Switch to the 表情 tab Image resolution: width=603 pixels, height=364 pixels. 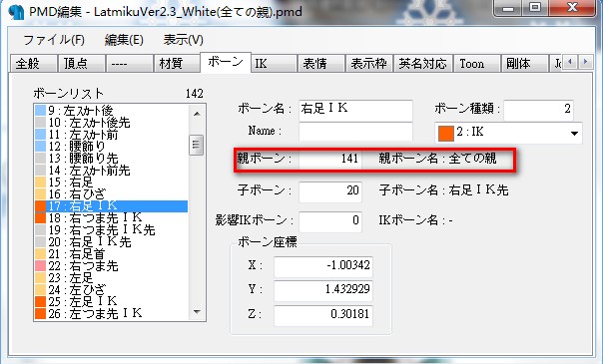(321, 64)
